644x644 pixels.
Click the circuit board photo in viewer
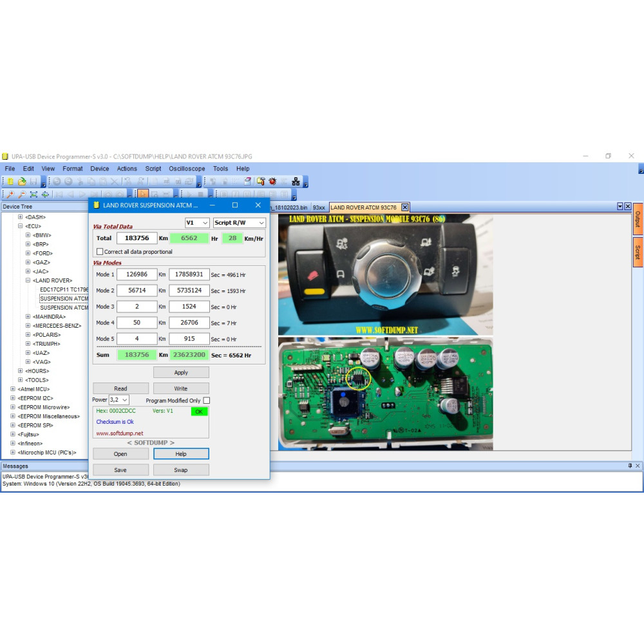click(x=385, y=393)
